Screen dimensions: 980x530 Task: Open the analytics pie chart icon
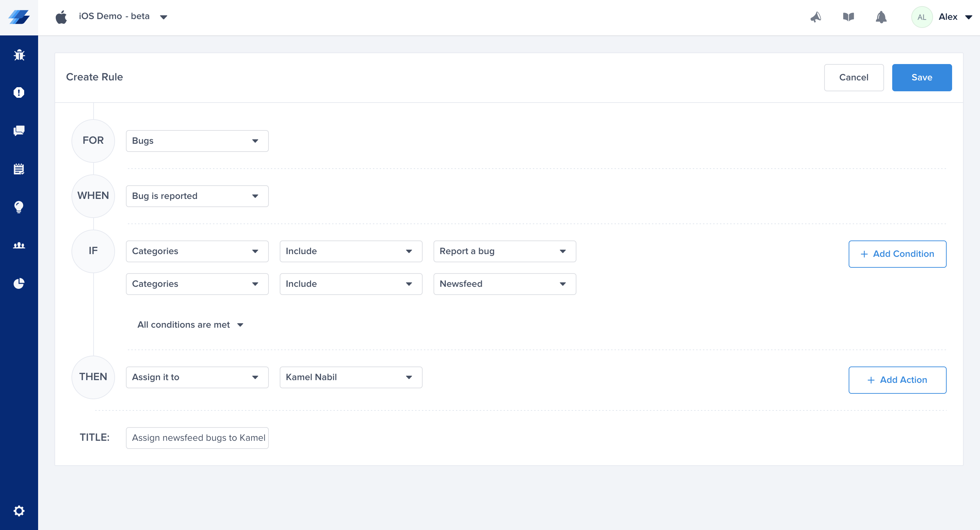19,283
